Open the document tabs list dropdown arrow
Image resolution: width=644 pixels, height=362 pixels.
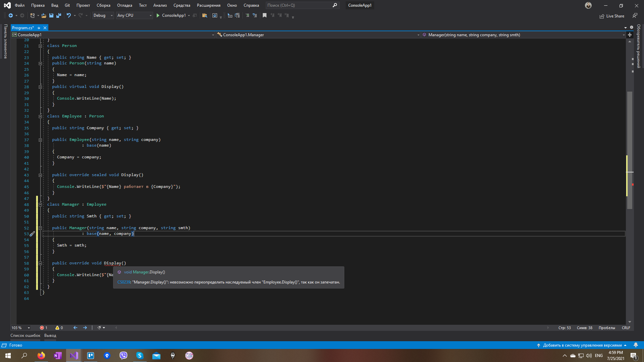626,28
